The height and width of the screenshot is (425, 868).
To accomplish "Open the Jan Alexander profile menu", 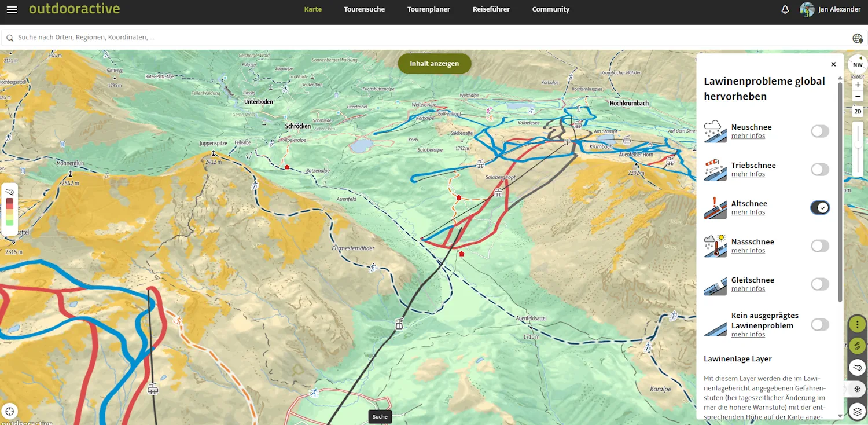I will coord(830,9).
